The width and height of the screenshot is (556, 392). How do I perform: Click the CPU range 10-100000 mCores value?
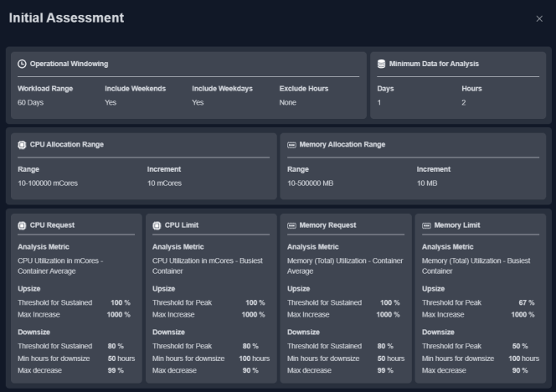[48, 183]
